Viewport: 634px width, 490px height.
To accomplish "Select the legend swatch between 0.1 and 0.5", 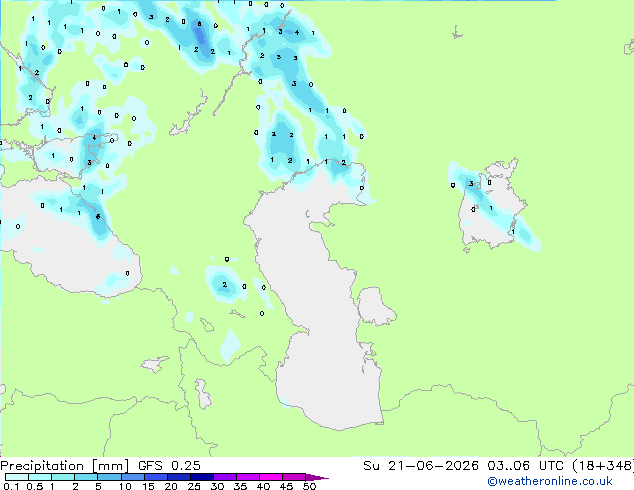I will pyautogui.click(x=17, y=477).
